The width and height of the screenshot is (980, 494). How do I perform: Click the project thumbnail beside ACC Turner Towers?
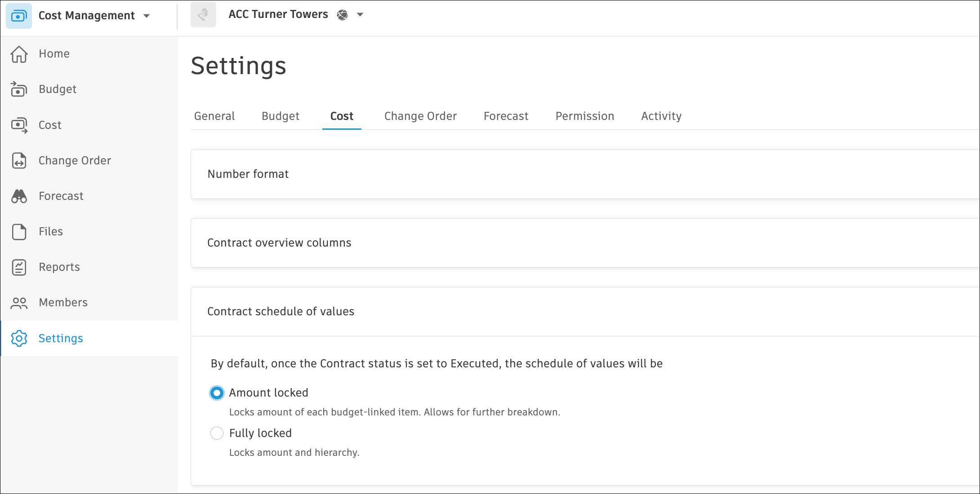pyautogui.click(x=203, y=15)
